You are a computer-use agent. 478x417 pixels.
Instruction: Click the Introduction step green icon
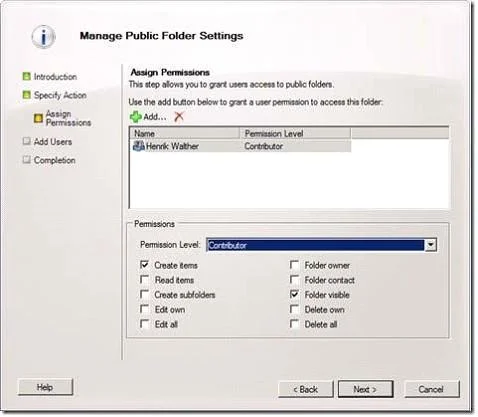click(x=26, y=76)
